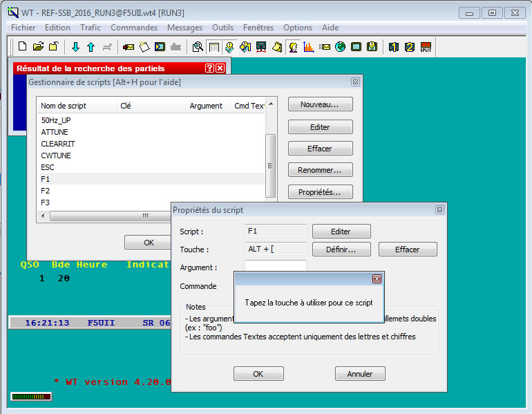
Task: Click the Clé column header
Action: [126, 106]
